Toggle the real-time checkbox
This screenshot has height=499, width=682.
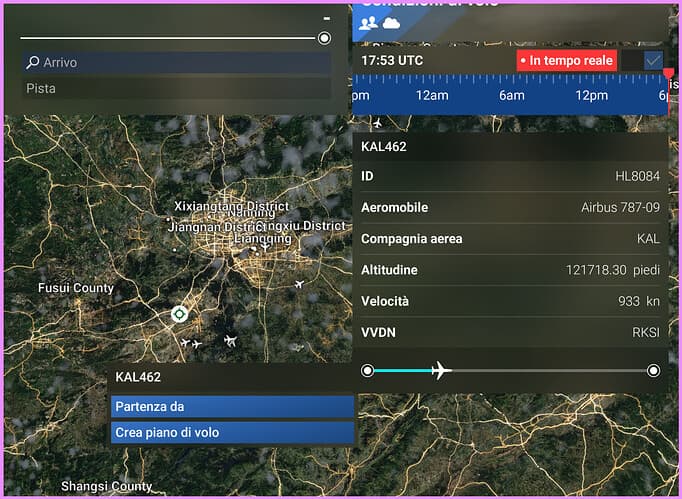pos(653,61)
